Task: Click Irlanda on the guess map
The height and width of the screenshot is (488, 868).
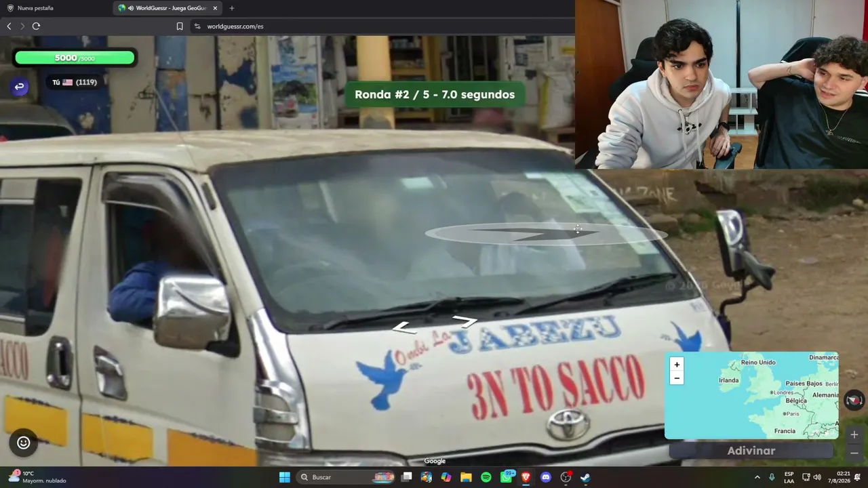Action: coord(728,380)
